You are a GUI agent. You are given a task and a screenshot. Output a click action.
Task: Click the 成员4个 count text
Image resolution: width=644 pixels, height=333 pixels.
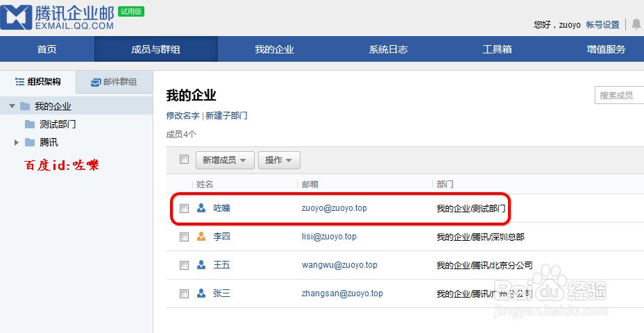click(x=182, y=135)
